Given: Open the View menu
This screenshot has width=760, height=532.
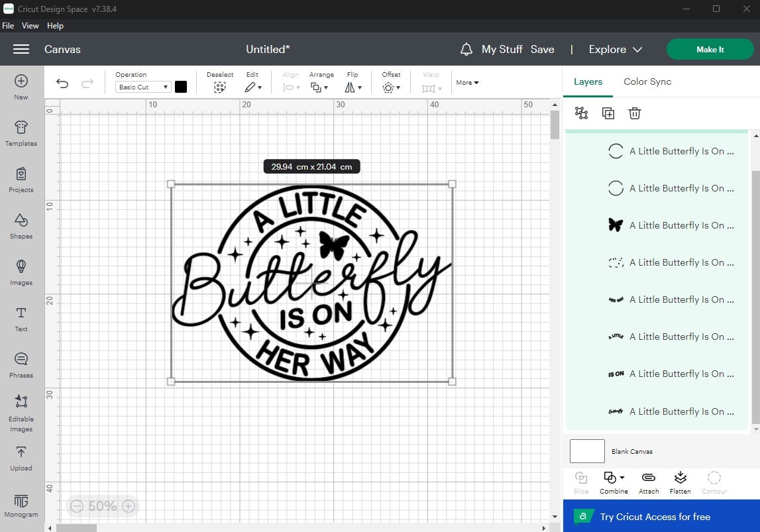Looking at the screenshot, I should pyautogui.click(x=30, y=26).
